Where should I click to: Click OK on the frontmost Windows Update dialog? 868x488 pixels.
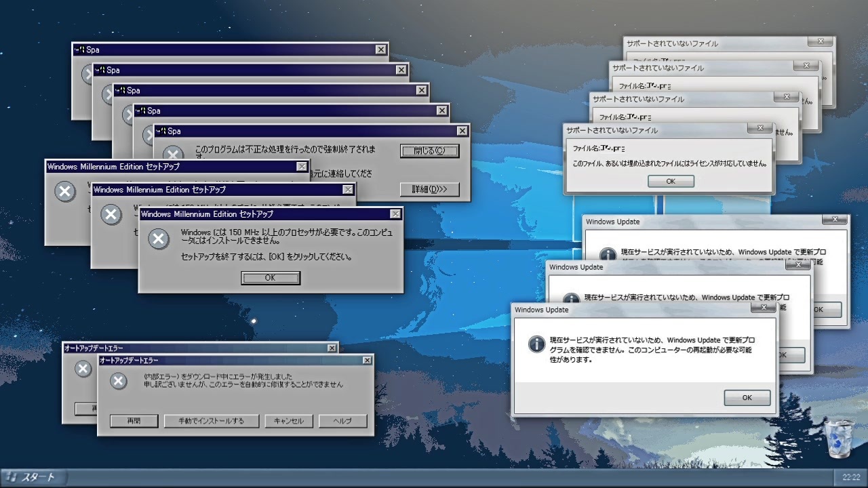[x=747, y=398]
